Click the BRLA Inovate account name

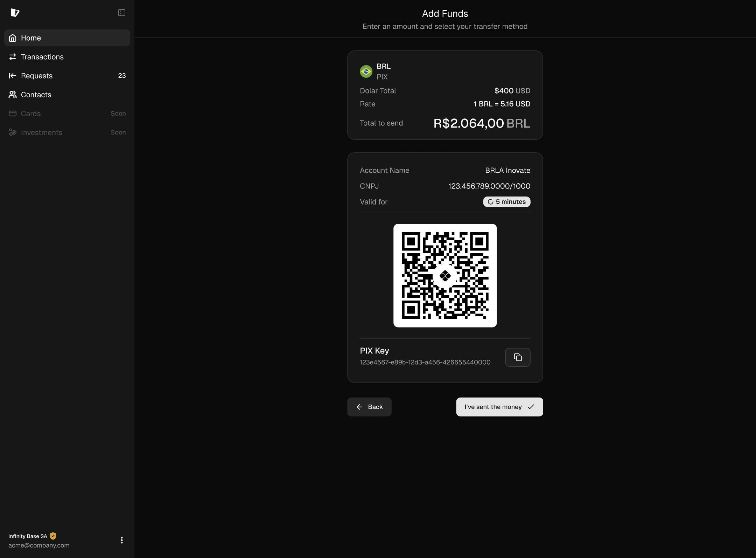tap(508, 170)
